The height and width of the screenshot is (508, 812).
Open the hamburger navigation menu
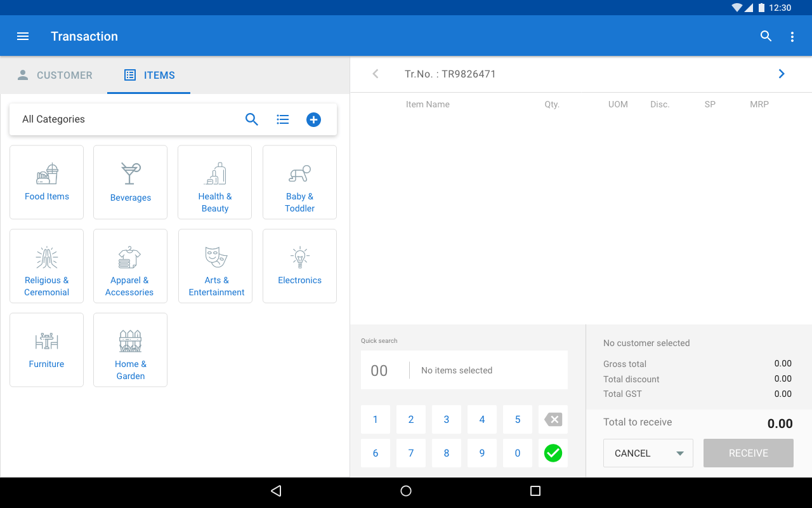[x=23, y=36]
